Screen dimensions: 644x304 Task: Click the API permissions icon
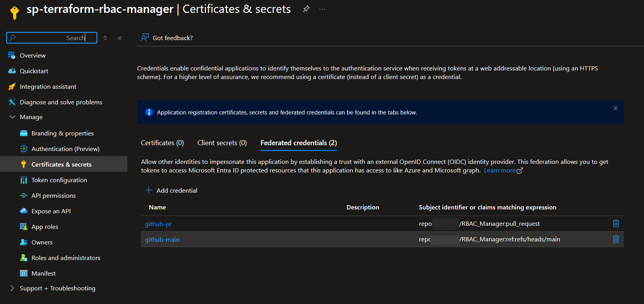(x=23, y=195)
